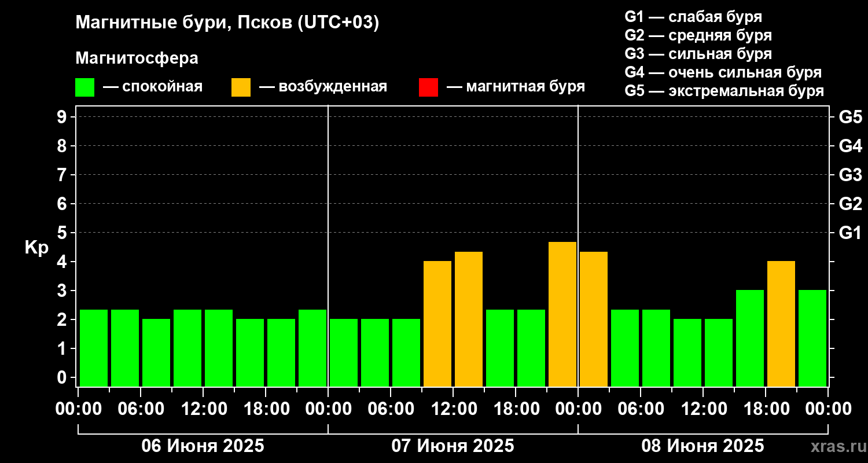Click the chart title "Магнитные бури, Псков (UTC+03)"
868x463 pixels.
[x=227, y=23]
